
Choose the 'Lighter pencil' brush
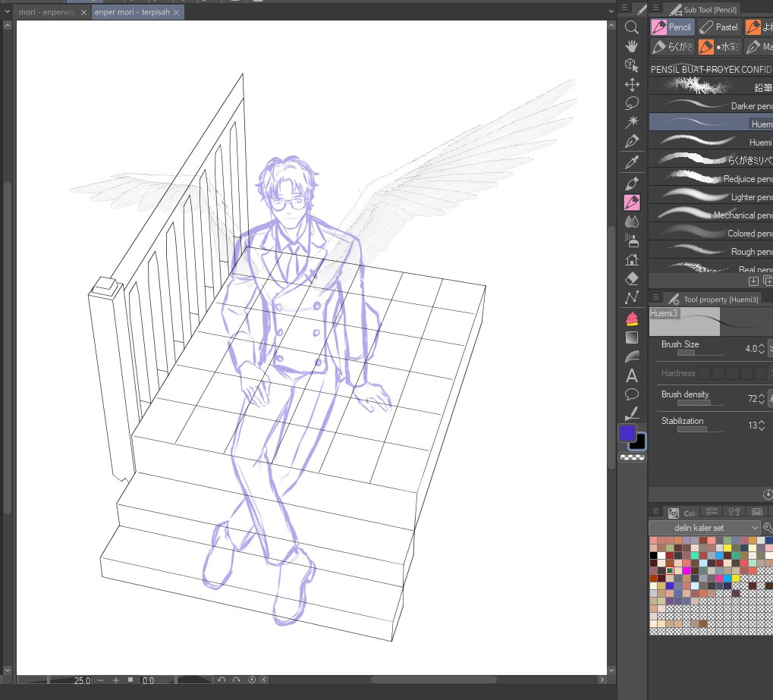click(x=711, y=196)
